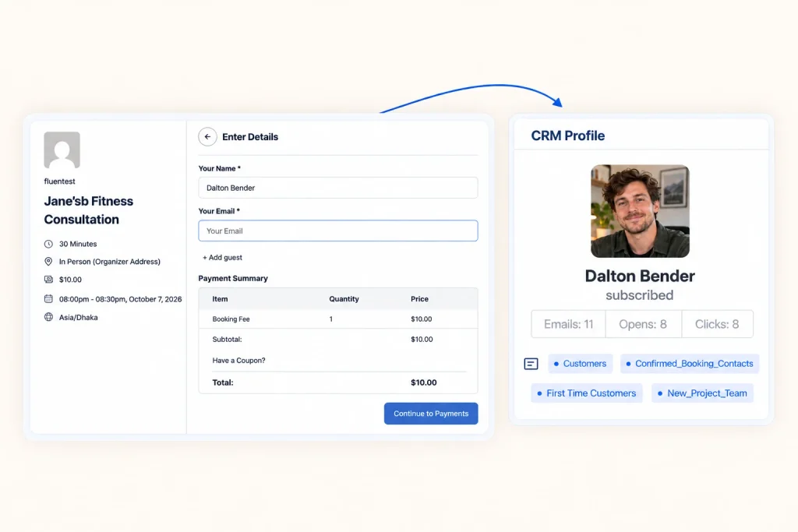The height and width of the screenshot is (532, 798).
Task: Select the First Time Customers tag
Action: click(586, 393)
